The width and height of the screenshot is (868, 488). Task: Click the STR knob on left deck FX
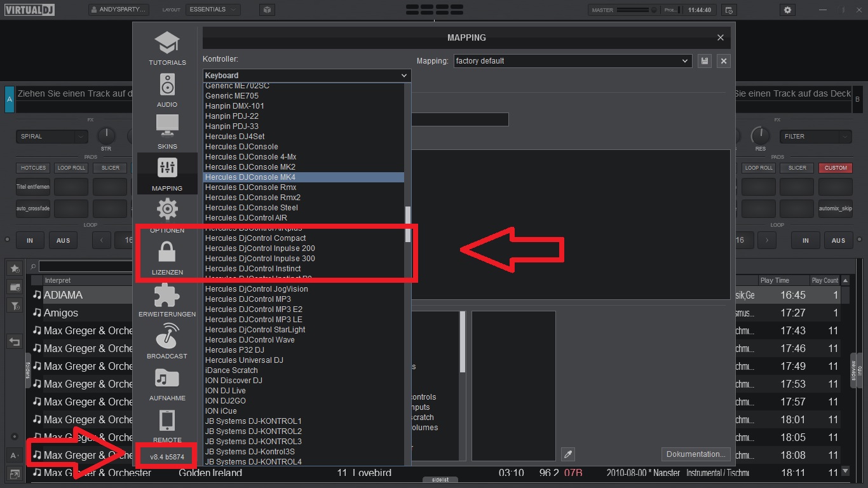106,135
